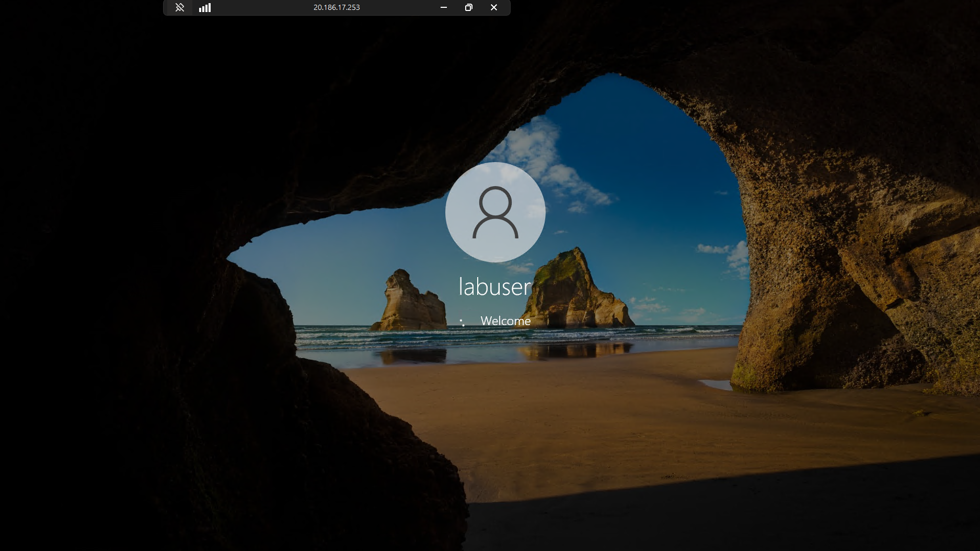The width and height of the screenshot is (980, 551).
Task: Toggle the pin icon on the connection bar
Action: [x=180, y=7]
